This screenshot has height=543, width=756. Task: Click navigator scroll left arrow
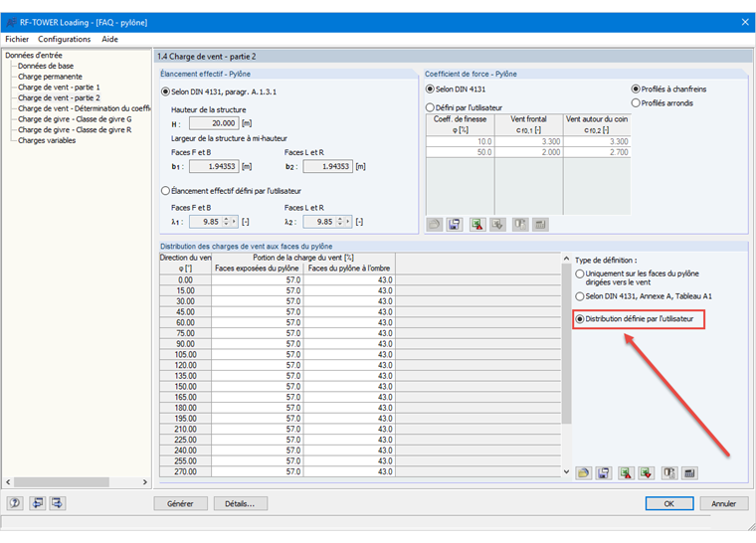point(8,481)
